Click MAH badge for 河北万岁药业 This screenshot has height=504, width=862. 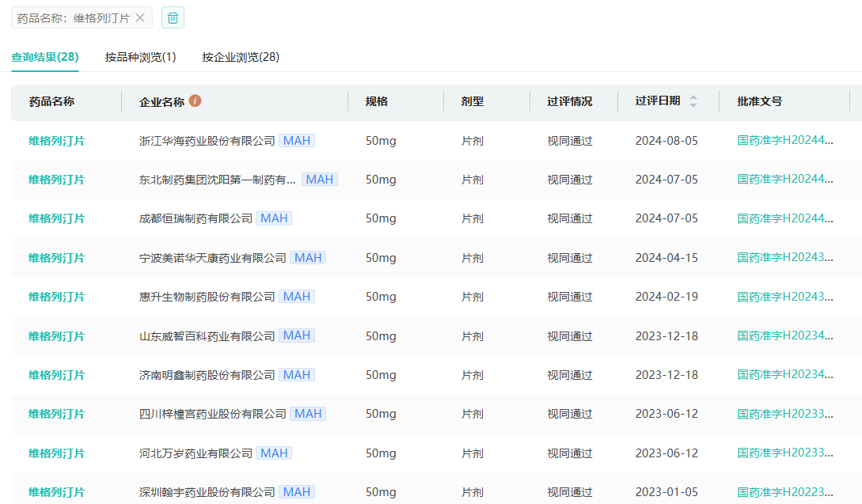[274, 453]
